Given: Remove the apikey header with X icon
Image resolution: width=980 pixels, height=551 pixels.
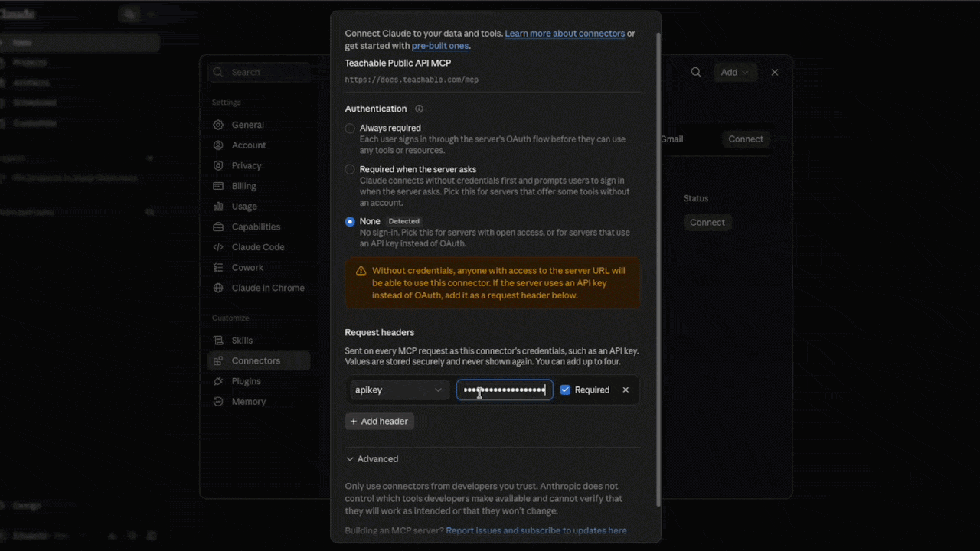Looking at the screenshot, I should [626, 390].
